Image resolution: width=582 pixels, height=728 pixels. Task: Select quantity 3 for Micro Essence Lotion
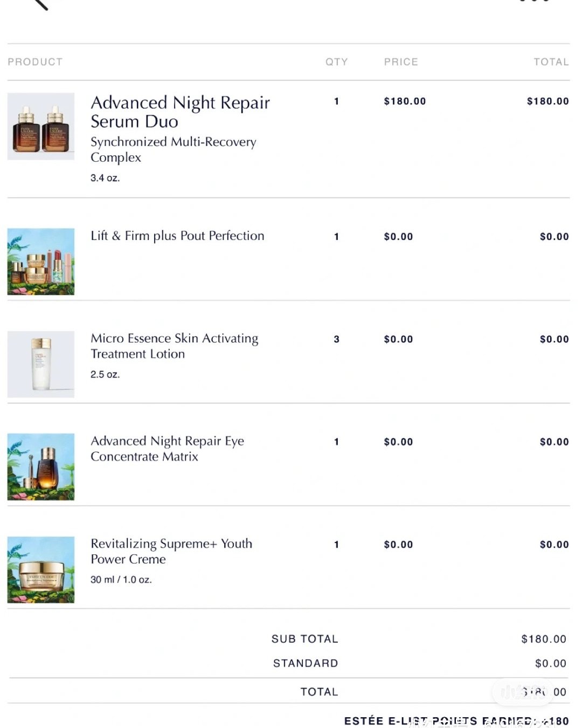pos(337,339)
